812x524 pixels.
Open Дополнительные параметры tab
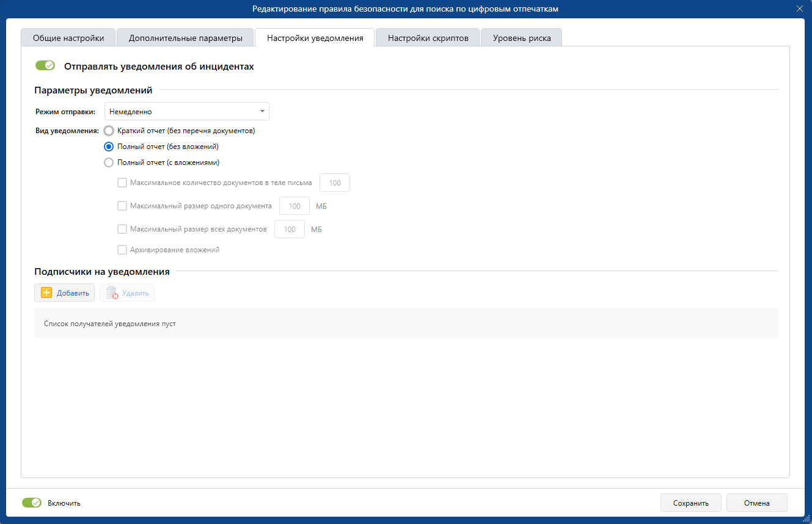[186, 38]
